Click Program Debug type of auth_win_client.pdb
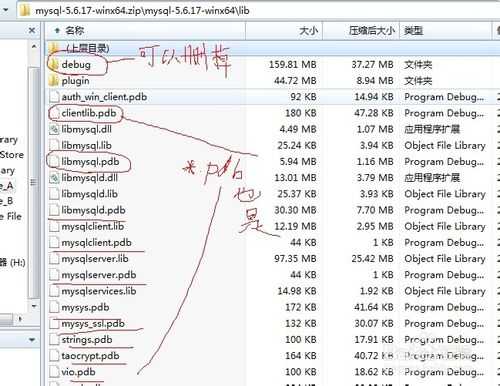The image size is (500, 386). (444, 97)
